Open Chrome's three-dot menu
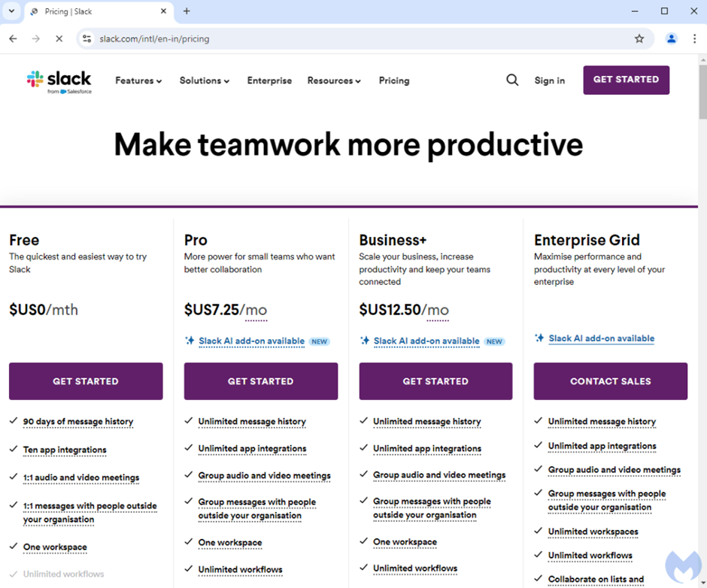This screenshot has width=707, height=588. coord(694,39)
